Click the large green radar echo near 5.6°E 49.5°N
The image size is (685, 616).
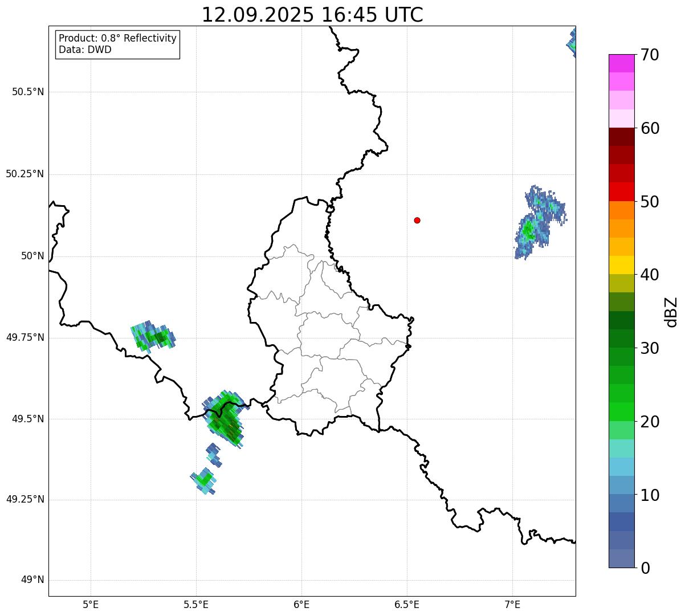pyautogui.click(x=225, y=419)
